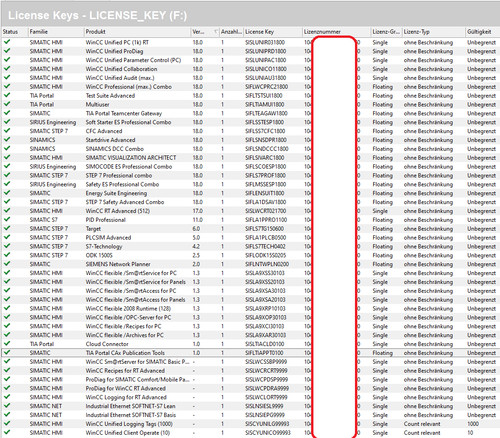
Task: Click green checkmark for WinCC Unified ProDiag
Action: tap(7, 51)
